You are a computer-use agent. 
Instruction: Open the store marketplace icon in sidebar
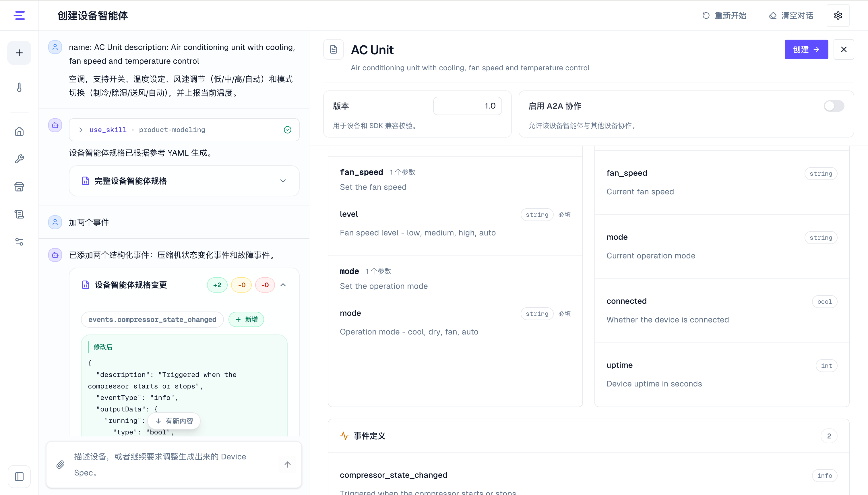coord(19,186)
